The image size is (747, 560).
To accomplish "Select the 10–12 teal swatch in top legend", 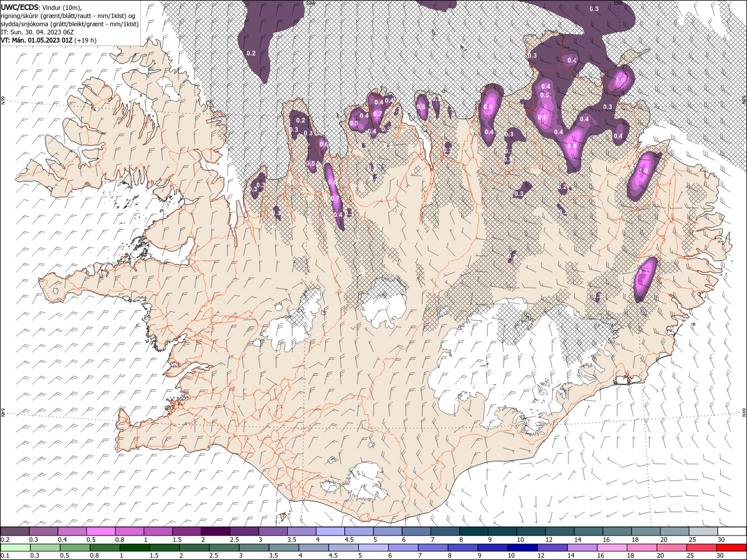I will coord(530,531).
